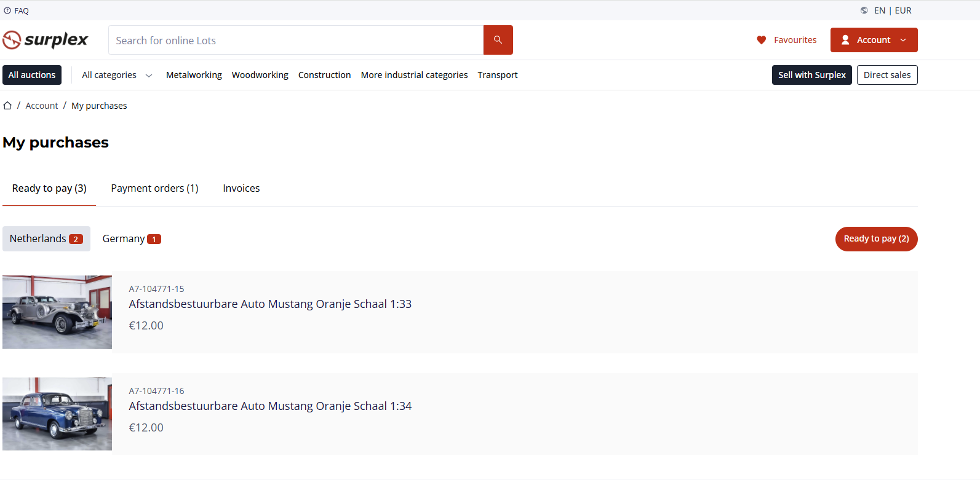Open Transport category
The height and width of the screenshot is (480, 980).
coord(498,75)
